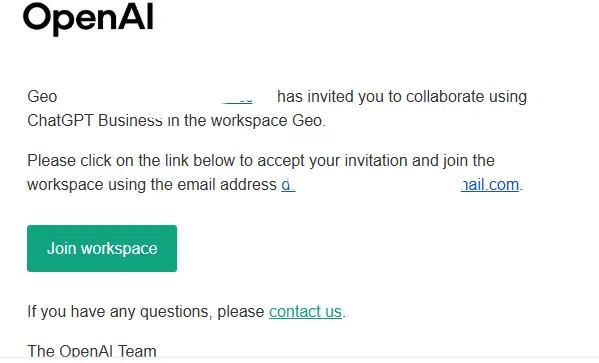Click the OpenAI logo at the top

coord(88,18)
